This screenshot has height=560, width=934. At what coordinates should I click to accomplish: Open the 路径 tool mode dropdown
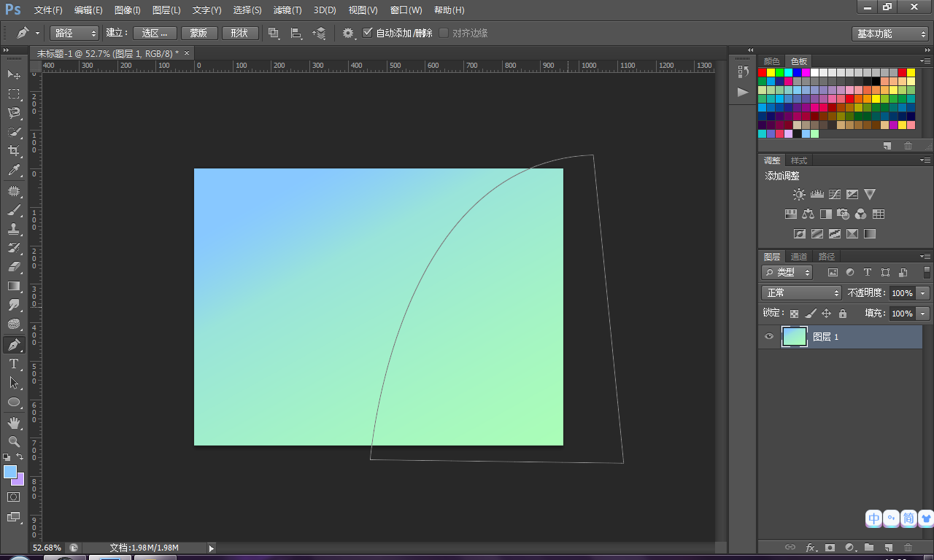point(74,33)
